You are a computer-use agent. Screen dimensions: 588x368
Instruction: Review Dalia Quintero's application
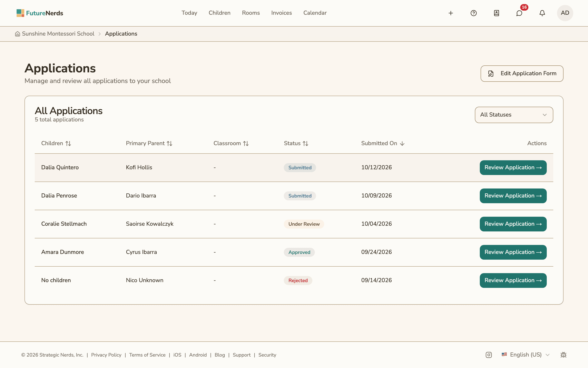(x=513, y=167)
